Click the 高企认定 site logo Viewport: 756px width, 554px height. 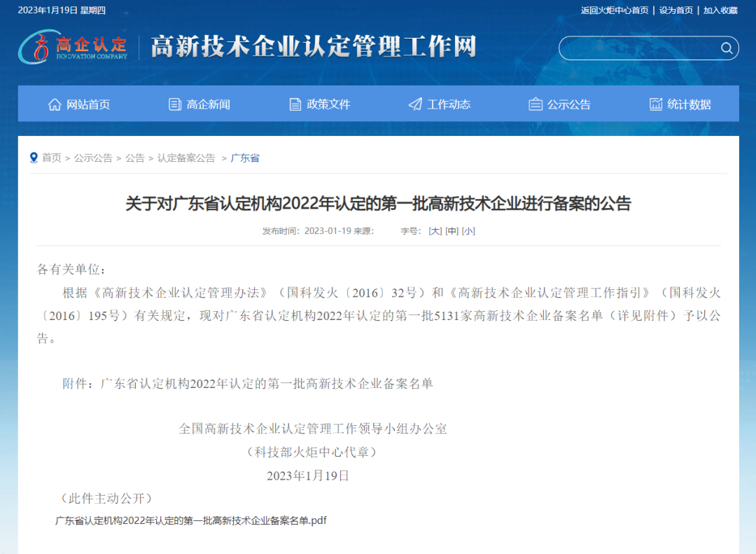[x=73, y=47]
